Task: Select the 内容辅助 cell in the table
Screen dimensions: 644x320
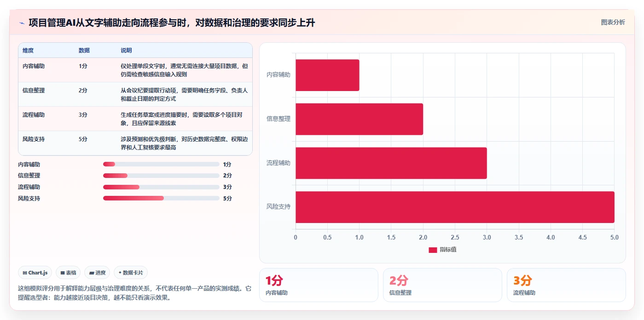Action: point(34,66)
